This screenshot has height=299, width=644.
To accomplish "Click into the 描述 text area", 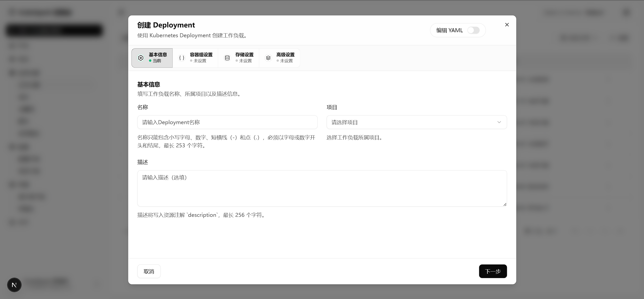I will [322, 188].
